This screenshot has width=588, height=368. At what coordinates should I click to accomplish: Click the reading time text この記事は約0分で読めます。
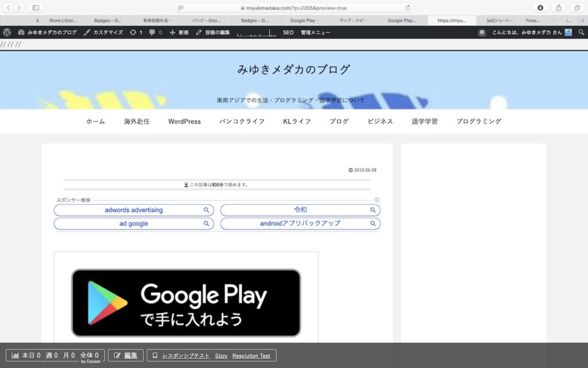point(216,185)
